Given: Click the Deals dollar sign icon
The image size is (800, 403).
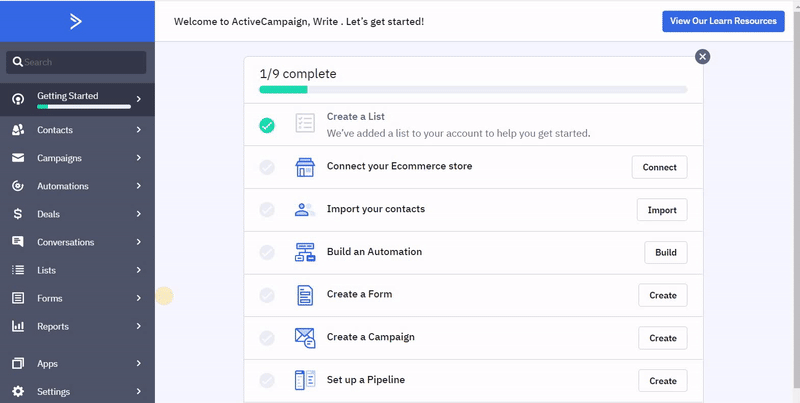Looking at the screenshot, I should pos(18,214).
